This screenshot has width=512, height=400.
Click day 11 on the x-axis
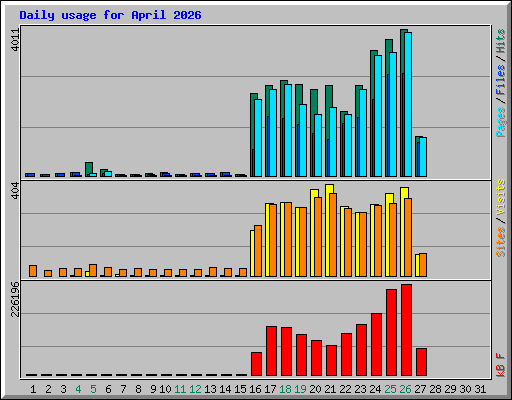coord(180,389)
